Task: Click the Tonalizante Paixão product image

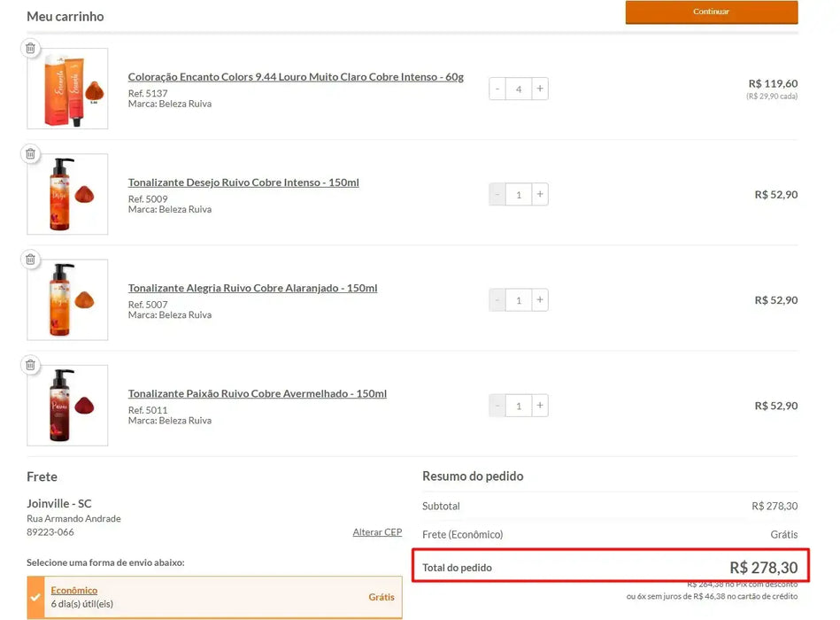Action: (x=68, y=406)
